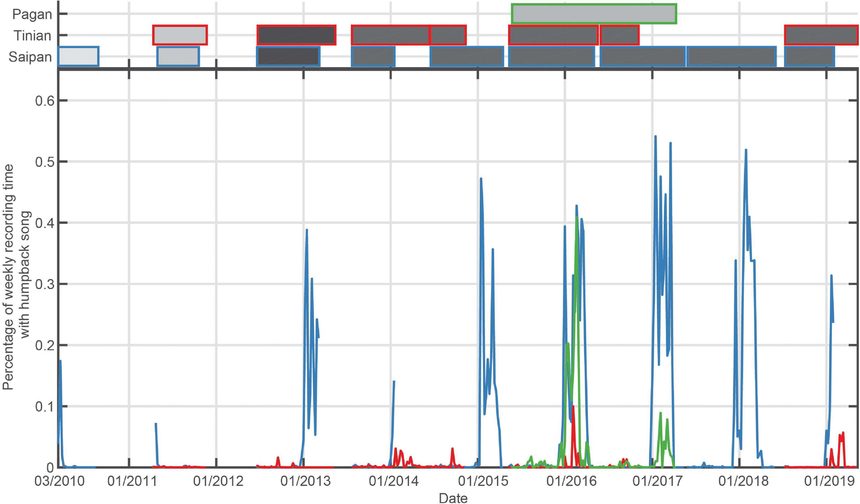Click the light gray Tinian bar in 2011
This screenshot has height=504, width=860.
pos(180,35)
